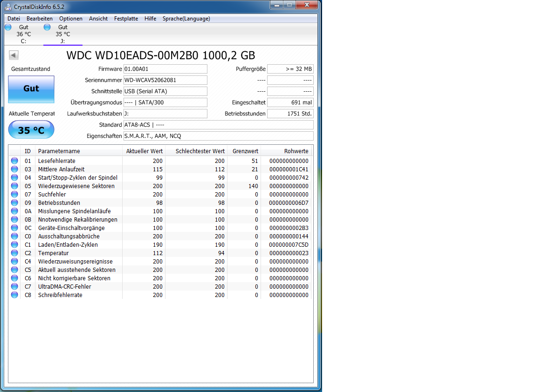Click the Parametername column header
The width and height of the screenshot is (537, 392).
(x=78, y=151)
